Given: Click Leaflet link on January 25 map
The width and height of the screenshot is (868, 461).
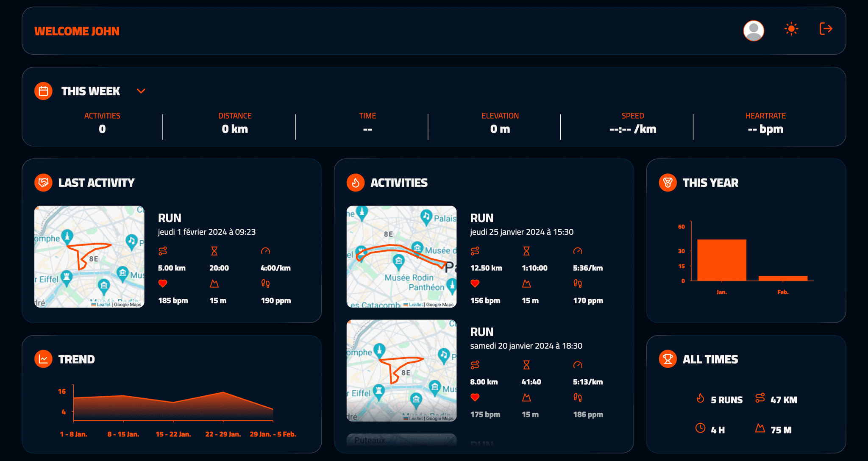Looking at the screenshot, I should 415,305.
